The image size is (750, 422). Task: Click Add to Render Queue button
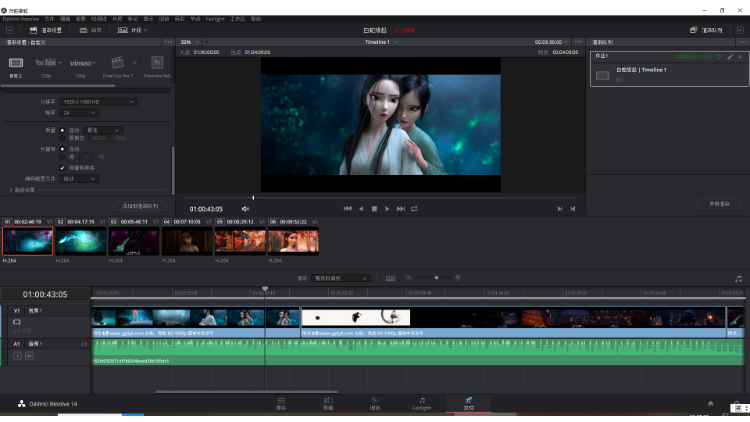[x=140, y=206]
